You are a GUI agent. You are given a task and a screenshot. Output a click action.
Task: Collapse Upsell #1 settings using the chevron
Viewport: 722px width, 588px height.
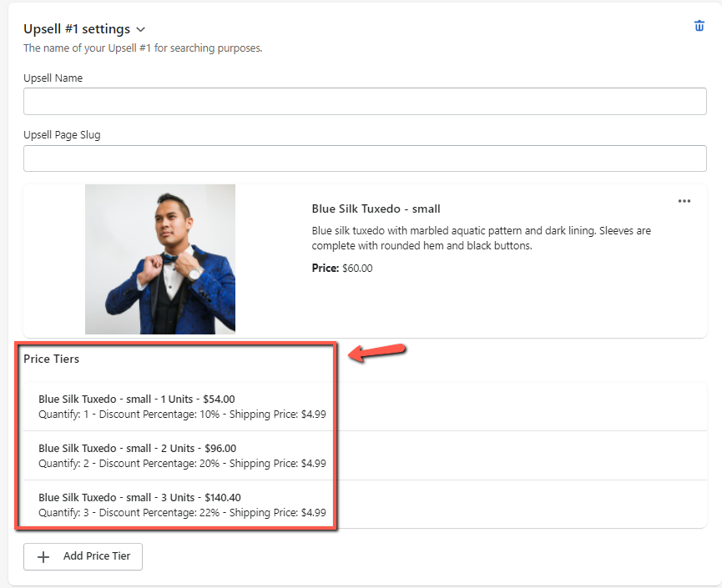141,30
